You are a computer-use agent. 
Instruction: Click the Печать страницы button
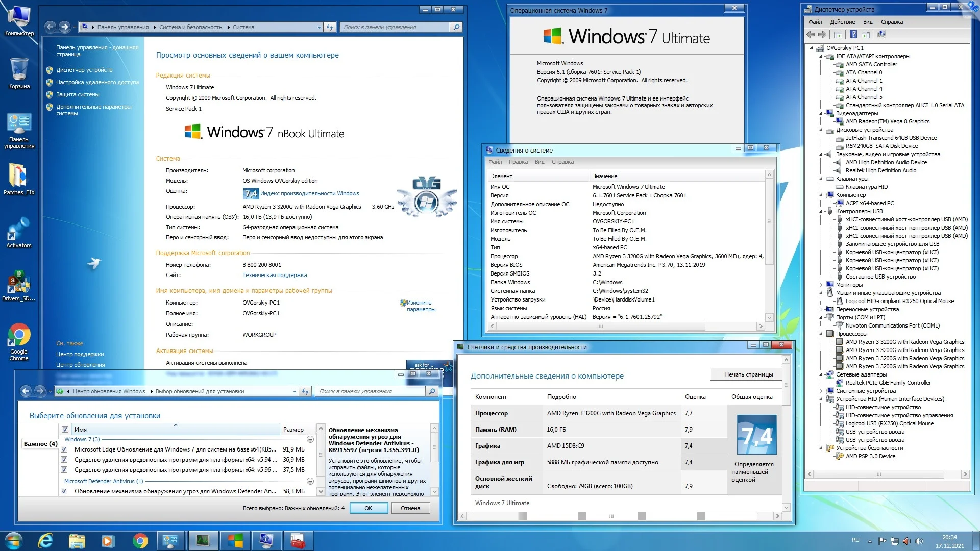coord(748,374)
